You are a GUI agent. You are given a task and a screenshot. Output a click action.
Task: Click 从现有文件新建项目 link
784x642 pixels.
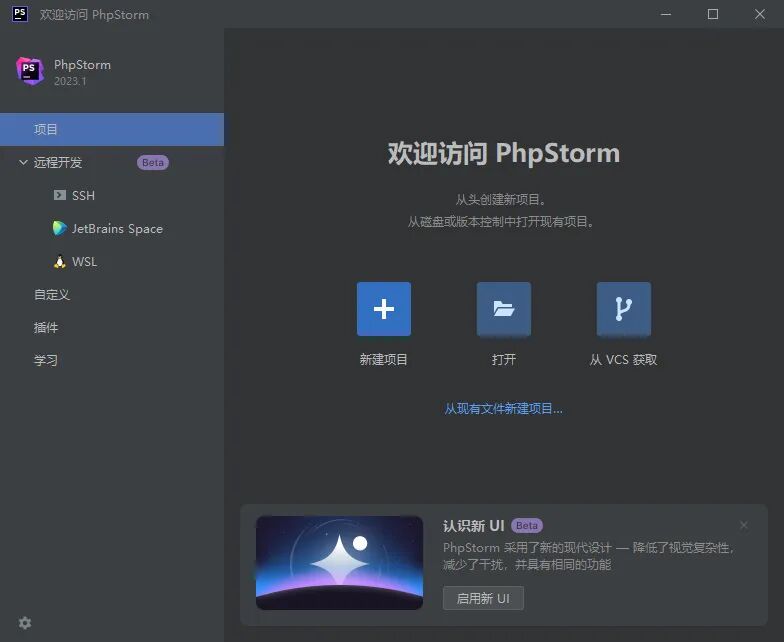pos(504,408)
